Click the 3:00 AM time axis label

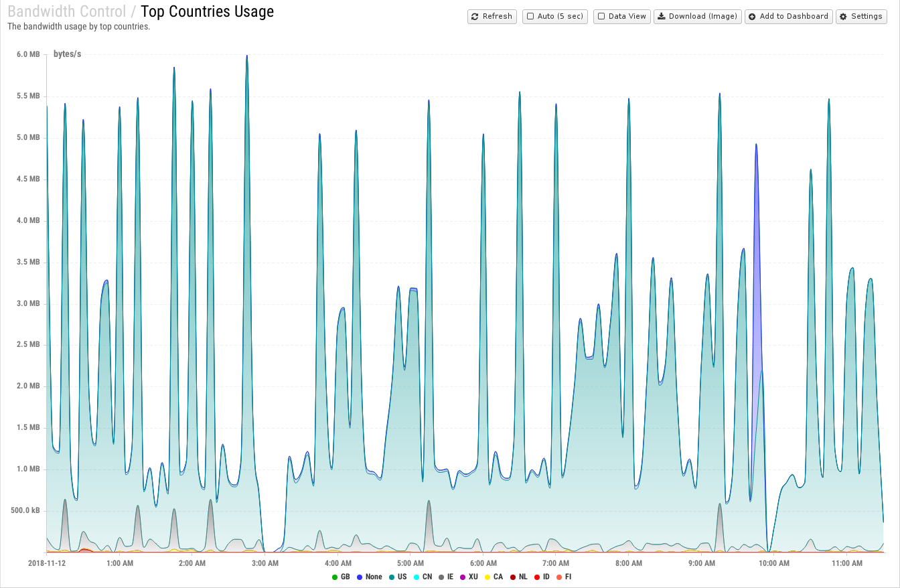pyautogui.click(x=265, y=563)
